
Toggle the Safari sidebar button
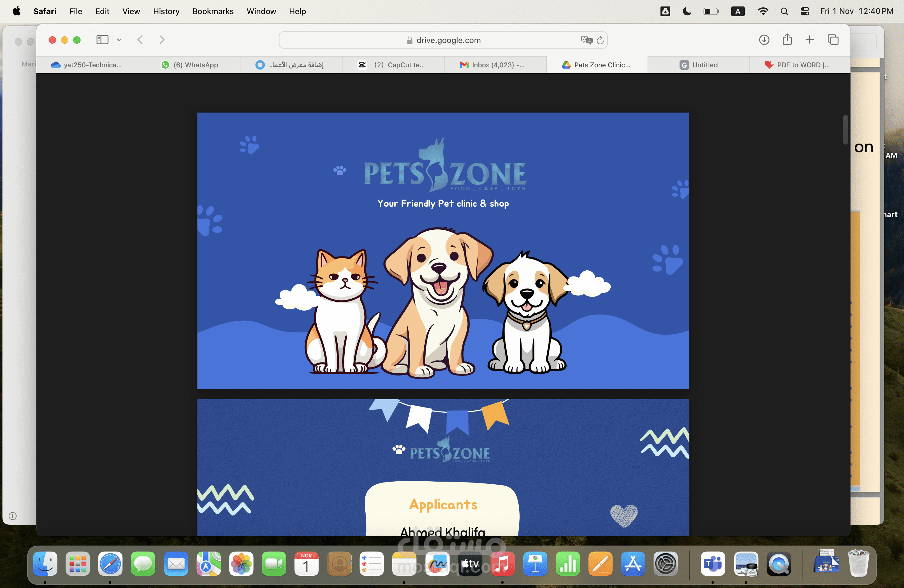pyautogui.click(x=102, y=40)
